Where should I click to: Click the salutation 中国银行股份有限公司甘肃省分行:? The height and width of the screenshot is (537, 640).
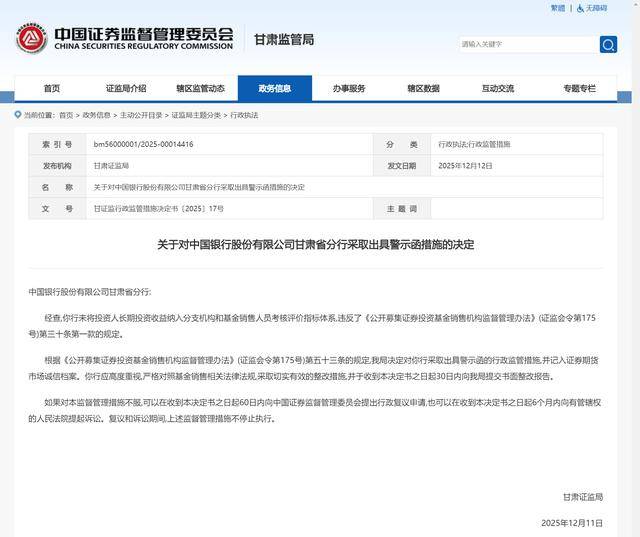[90, 292]
